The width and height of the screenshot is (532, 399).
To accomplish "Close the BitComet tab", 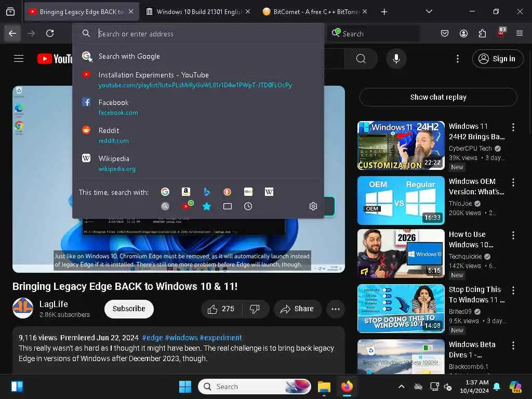I will point(365,11).
